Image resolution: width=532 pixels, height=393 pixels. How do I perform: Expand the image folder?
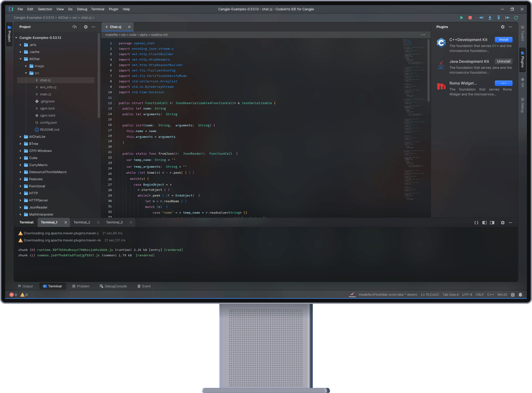pos(26,66)
